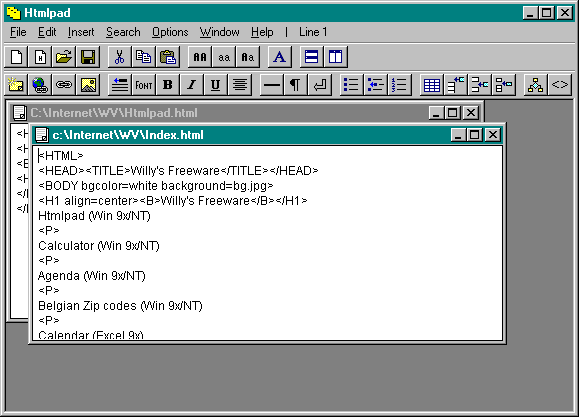Screen dimensions: 579x417
Task: Insert a FONT tag
Action: tap(144, 85)
